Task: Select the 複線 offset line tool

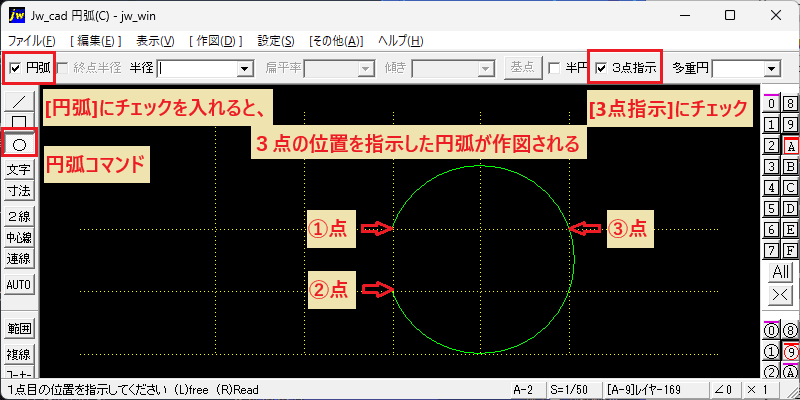Action: [x=19, y=354]
